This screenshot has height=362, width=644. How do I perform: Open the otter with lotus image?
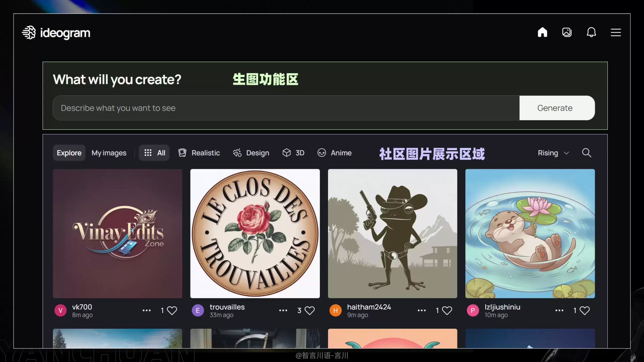point(530,234)
